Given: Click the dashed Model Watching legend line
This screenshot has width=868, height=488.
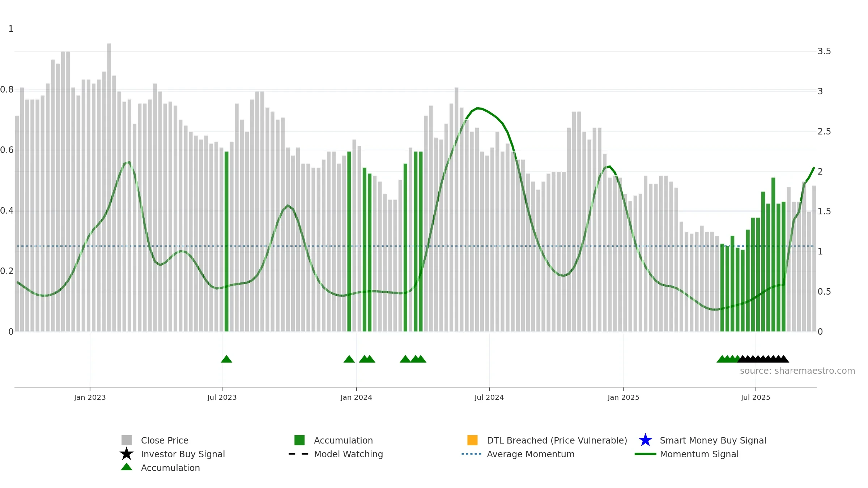Looking at the screenshot, I should (299, 454).
